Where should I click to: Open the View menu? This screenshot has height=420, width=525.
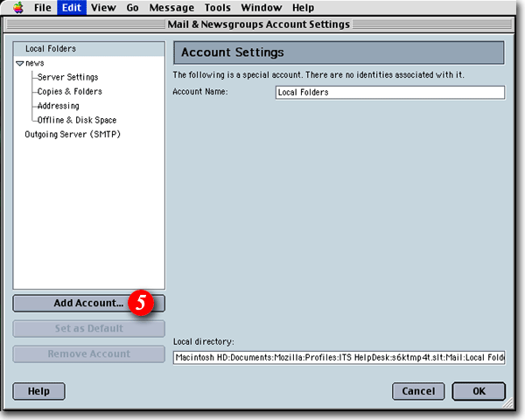click(103, 8)
